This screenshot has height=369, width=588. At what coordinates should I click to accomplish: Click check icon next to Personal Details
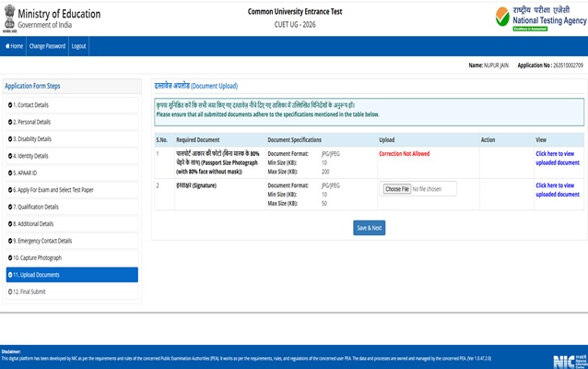point(10,122)
